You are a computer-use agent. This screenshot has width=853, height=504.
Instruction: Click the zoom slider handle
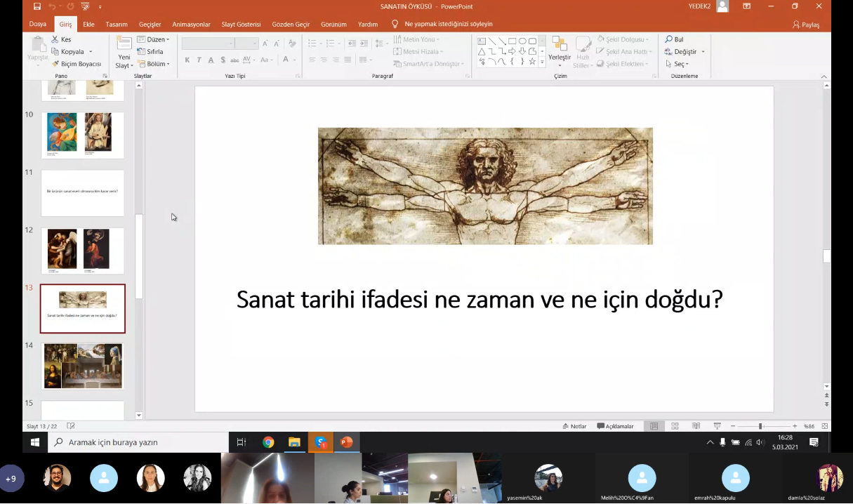[760, 426]
